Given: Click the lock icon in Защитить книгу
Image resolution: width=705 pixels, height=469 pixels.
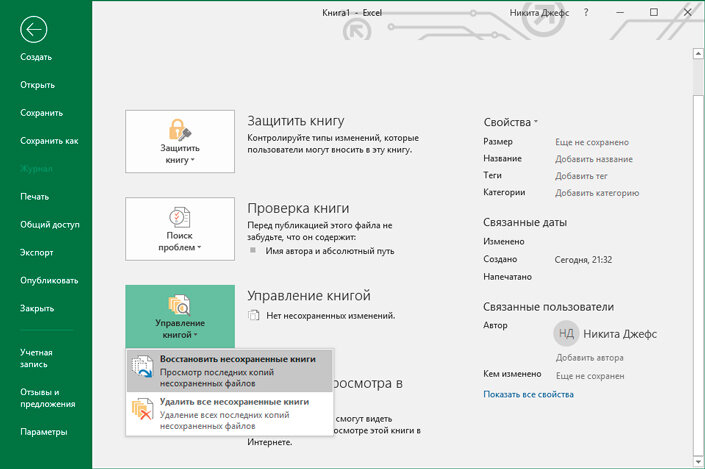Looking at the screenshot, I should point(180,130).
